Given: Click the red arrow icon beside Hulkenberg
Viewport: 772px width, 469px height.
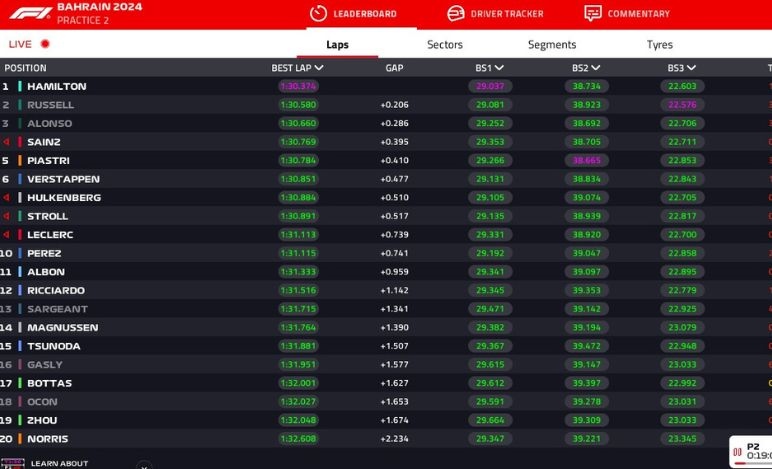Looking at the screenshot, I should (x=7, y=198).
